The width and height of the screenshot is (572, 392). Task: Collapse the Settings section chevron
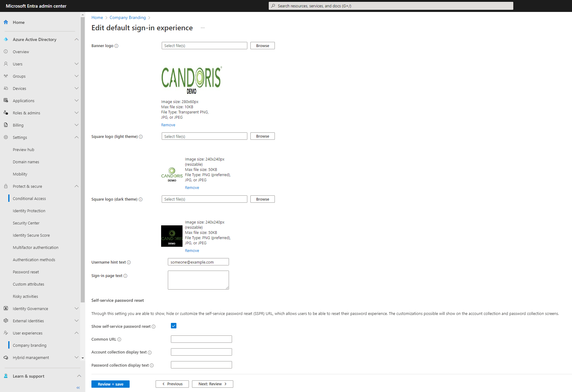click(x=76, y=137)
